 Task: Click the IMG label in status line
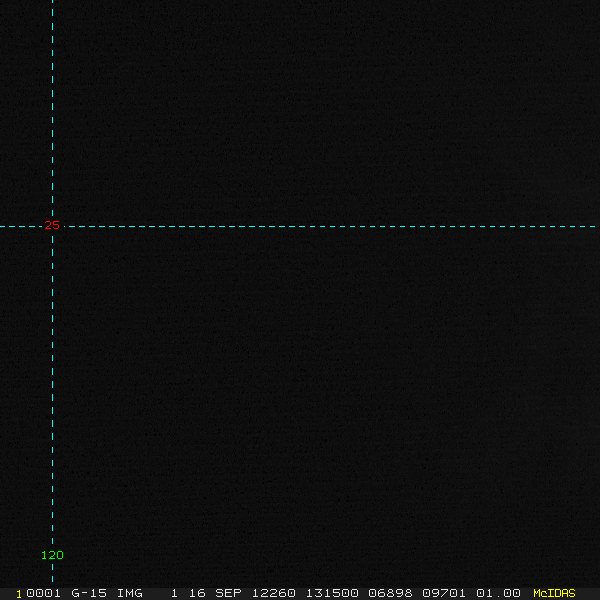[130, 593]
